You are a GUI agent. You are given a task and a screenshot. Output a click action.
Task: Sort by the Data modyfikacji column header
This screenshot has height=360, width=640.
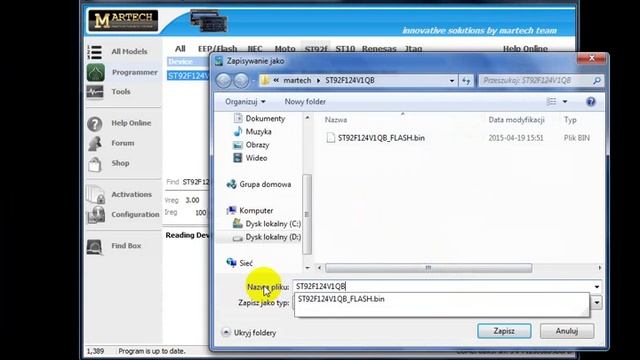516,120
